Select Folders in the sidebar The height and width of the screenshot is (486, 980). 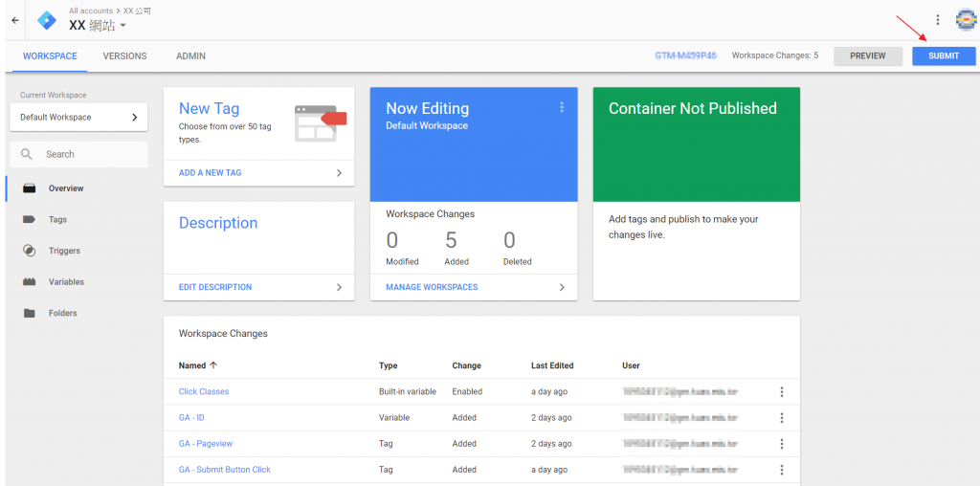[62, 313]
